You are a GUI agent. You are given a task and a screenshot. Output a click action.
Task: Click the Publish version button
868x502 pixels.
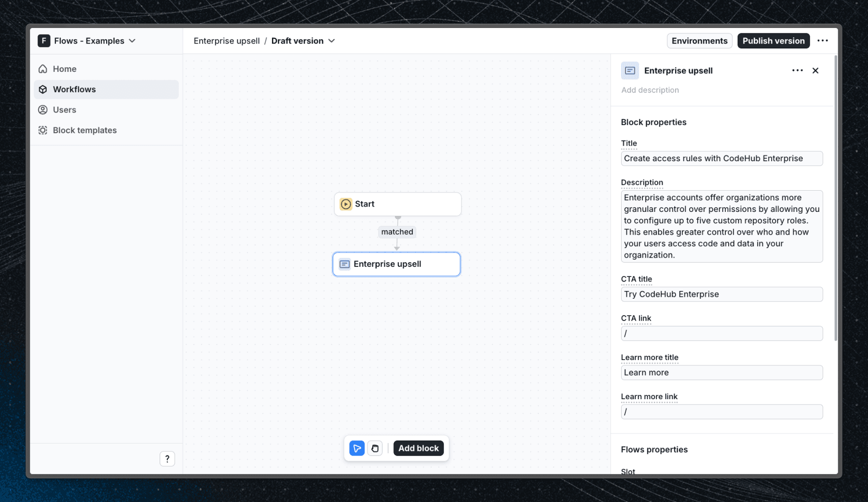tap(773, 41)
